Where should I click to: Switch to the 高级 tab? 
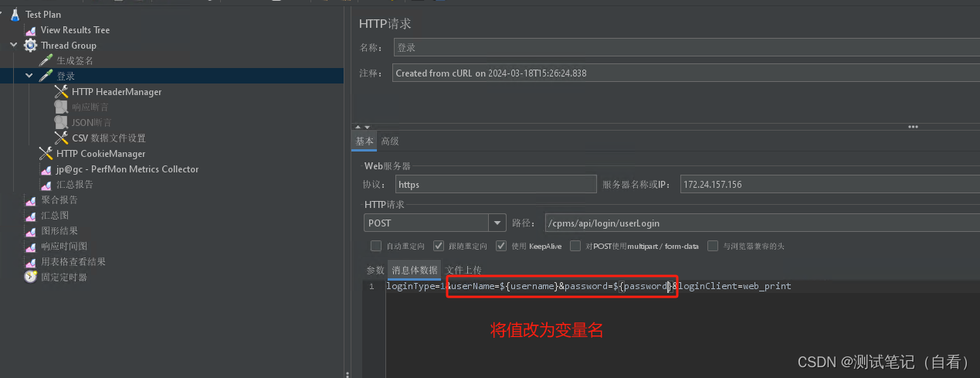390,141
